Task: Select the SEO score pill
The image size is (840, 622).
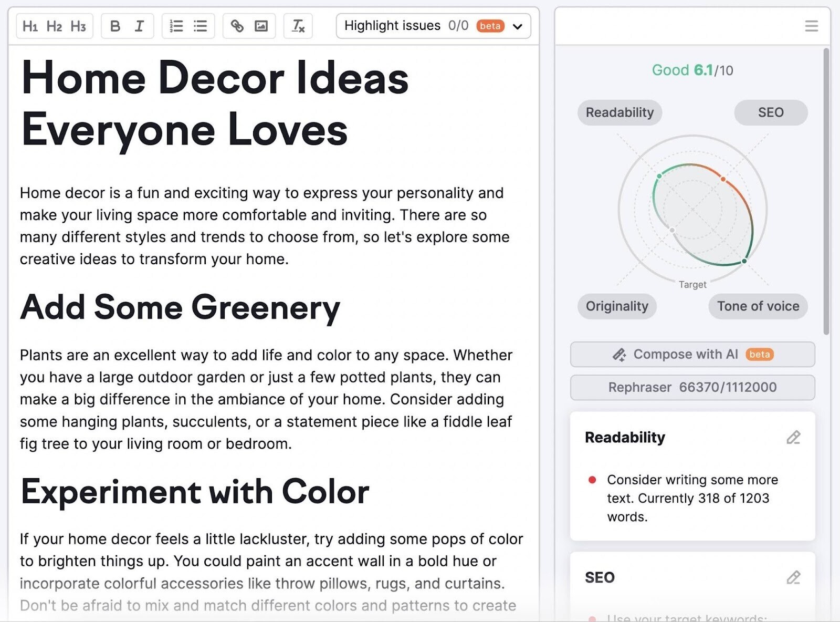Action: coord(770,112)
